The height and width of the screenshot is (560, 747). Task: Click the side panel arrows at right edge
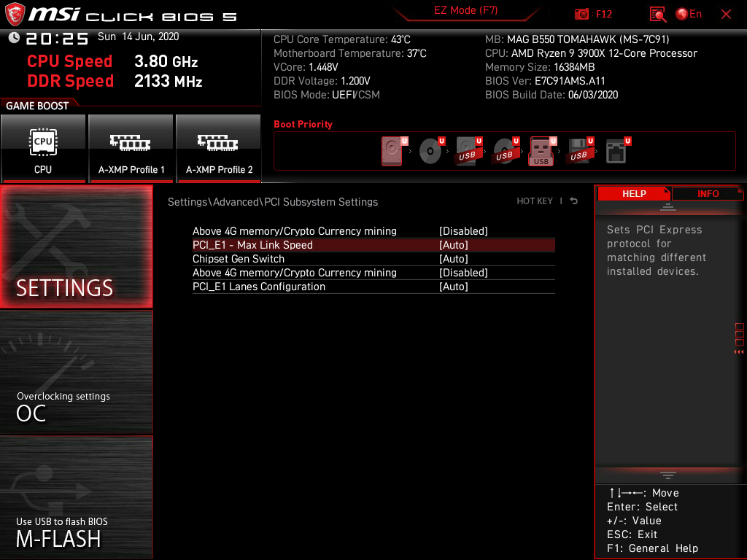739,352
